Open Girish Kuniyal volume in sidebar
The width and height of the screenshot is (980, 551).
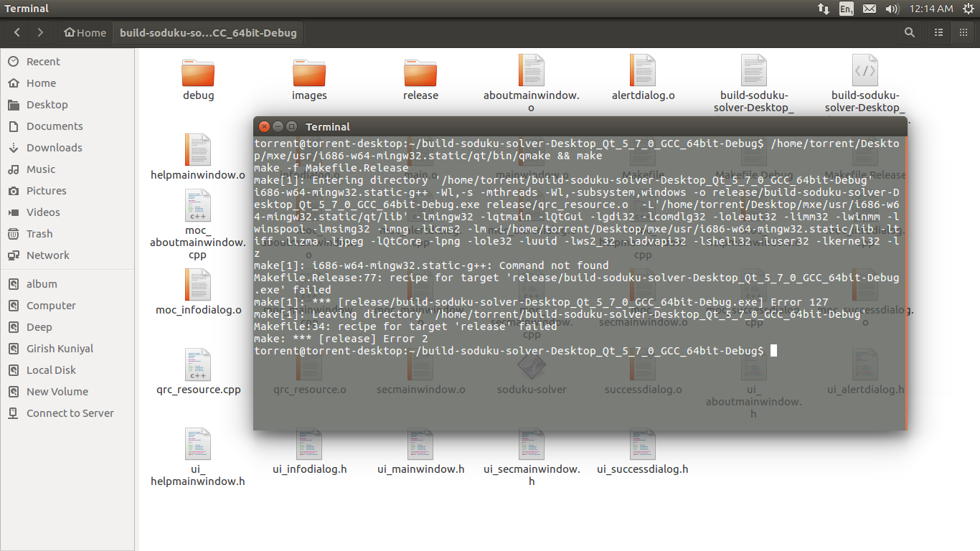[x=67, y=349]
